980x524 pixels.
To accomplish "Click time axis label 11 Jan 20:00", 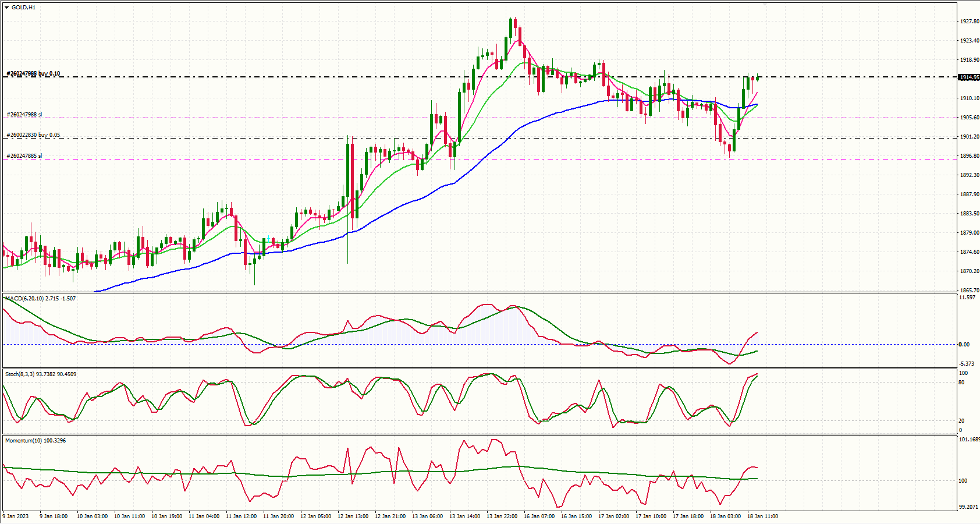I will tap(278, 516).
